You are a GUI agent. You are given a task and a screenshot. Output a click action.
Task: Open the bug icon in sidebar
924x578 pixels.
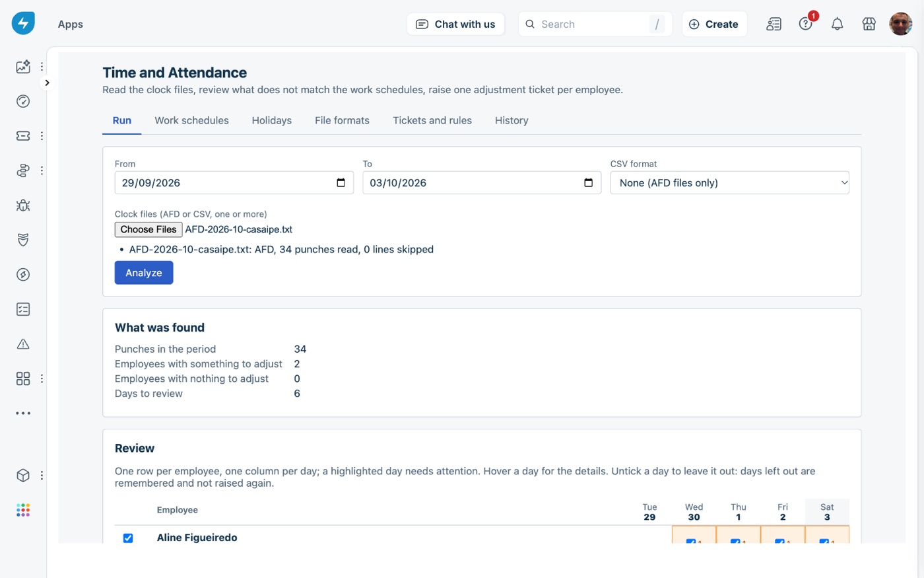(x=23, y=205)
